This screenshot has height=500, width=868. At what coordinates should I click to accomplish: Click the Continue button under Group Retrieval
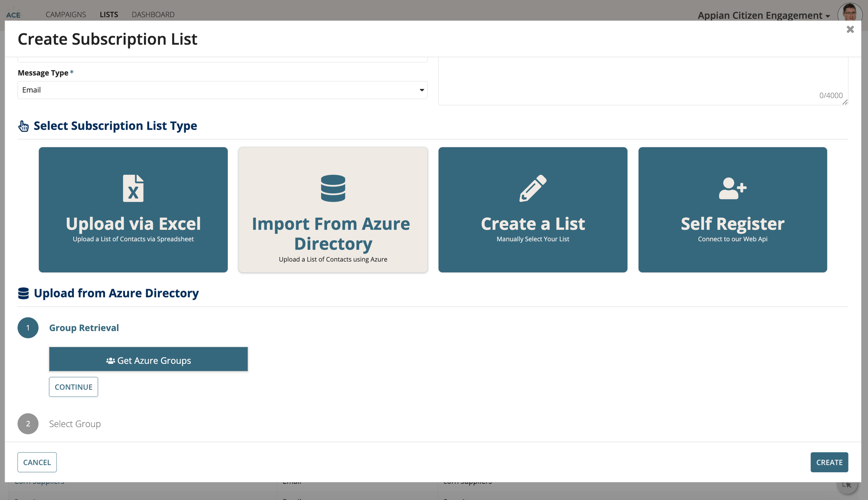tap(73, 387)
